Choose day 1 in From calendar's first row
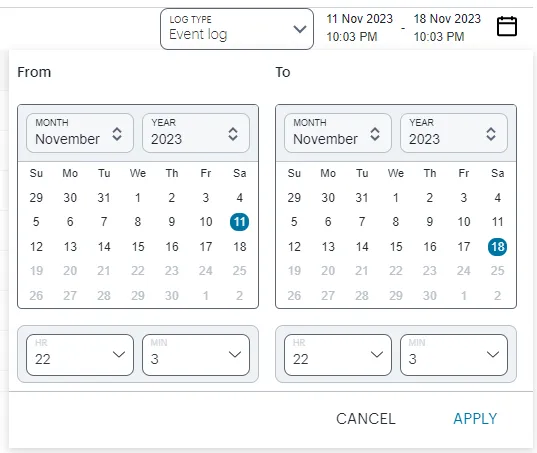Viewport: 537px width, 453px height. [x=138, y=198]
